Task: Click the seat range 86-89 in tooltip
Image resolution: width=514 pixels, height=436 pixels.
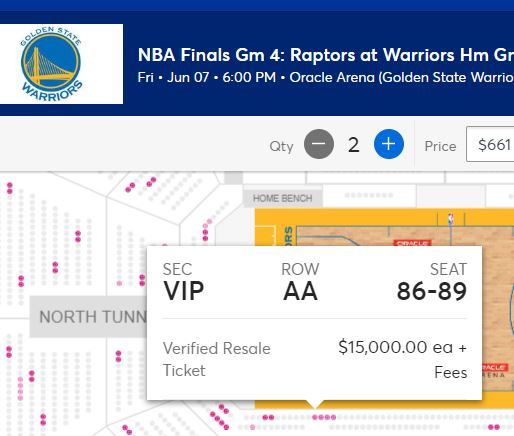Action: (x=432, y=291)
